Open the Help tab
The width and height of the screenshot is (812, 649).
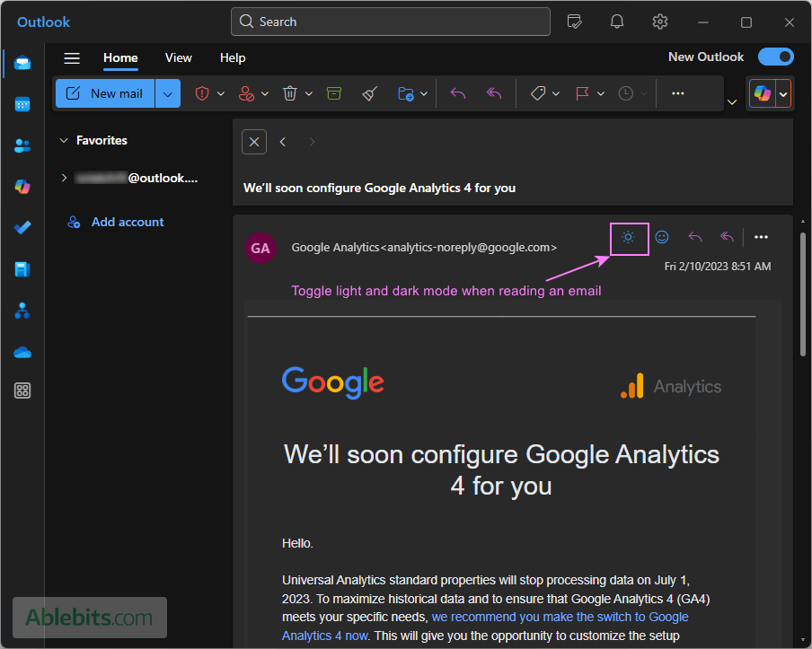pyautogui.click(x=233, y=58)
